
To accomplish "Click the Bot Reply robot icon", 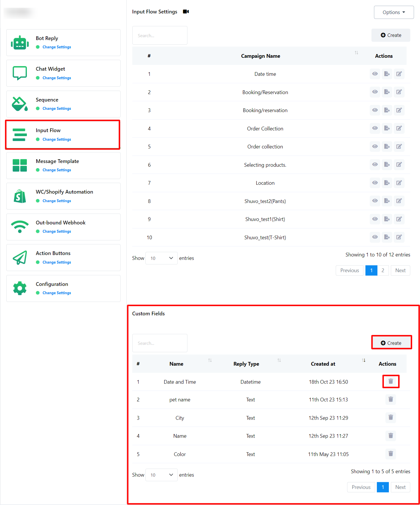I will point(20,43).
